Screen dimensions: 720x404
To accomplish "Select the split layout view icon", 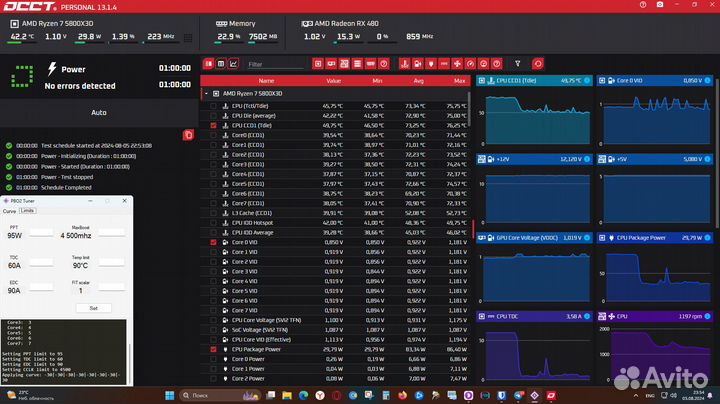I will tap(208, 64).
